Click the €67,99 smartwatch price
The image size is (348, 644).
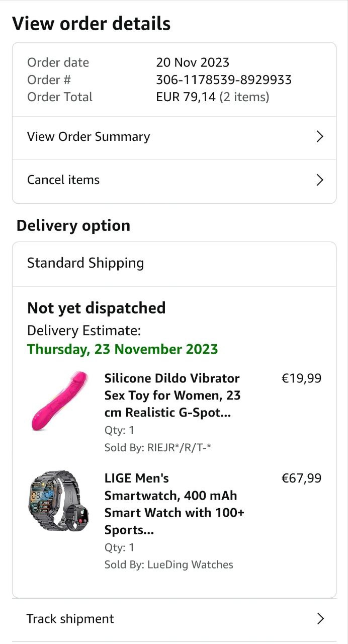coord(301,478)
